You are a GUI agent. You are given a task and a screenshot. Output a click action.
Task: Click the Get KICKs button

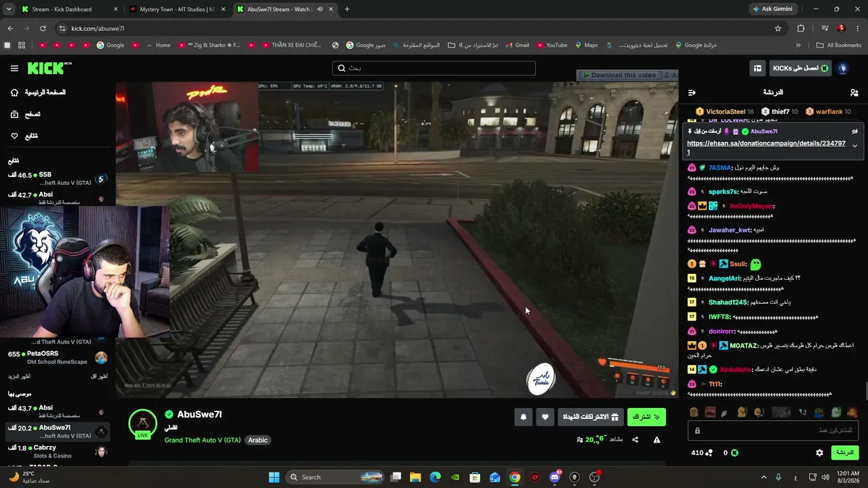[800, 68]
